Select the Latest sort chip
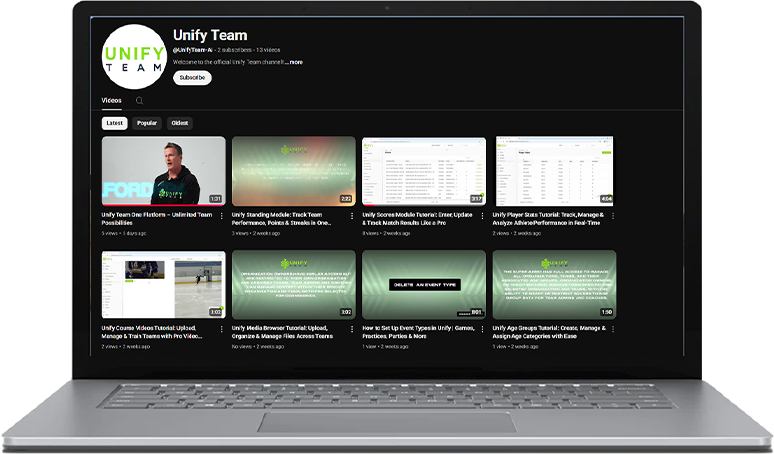The image size is (774, 454). (x=115, y=123)
